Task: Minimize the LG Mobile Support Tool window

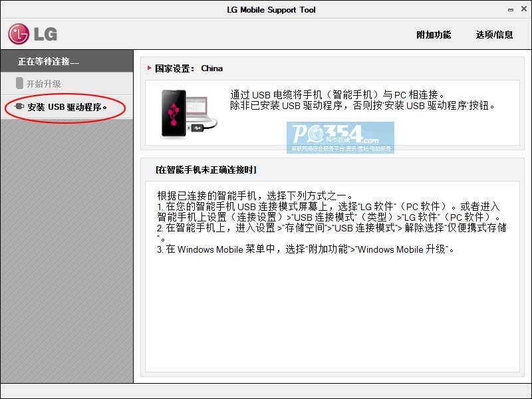Action: 510,10
